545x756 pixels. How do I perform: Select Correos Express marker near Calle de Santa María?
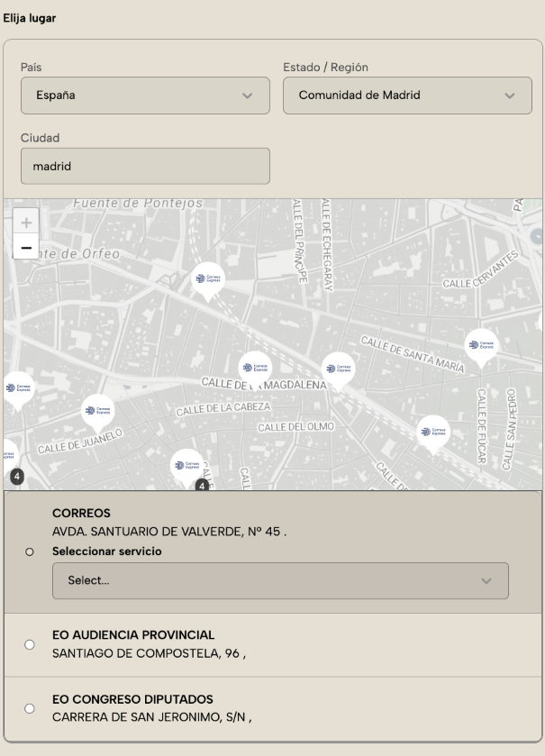click(x=481, y=345)
